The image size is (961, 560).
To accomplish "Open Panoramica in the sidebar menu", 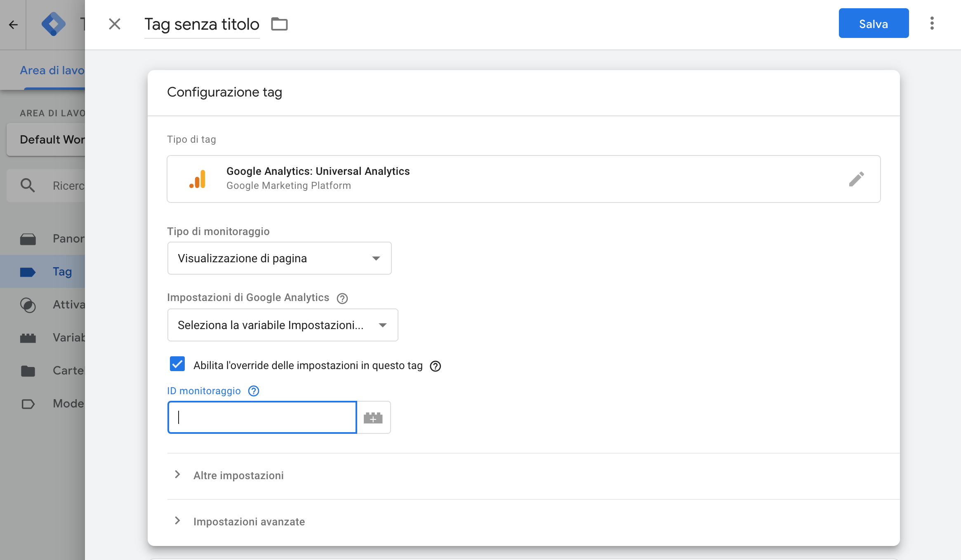I will click(x=42, y=239).
